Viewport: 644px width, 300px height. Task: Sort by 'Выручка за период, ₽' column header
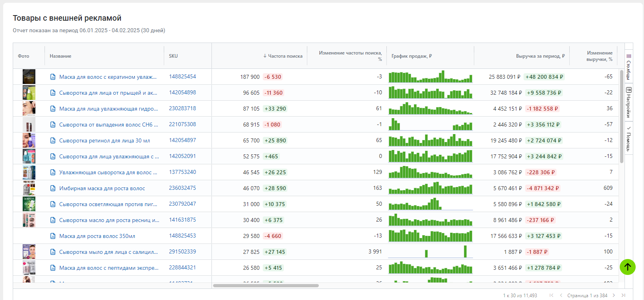(x=540, y=56)
